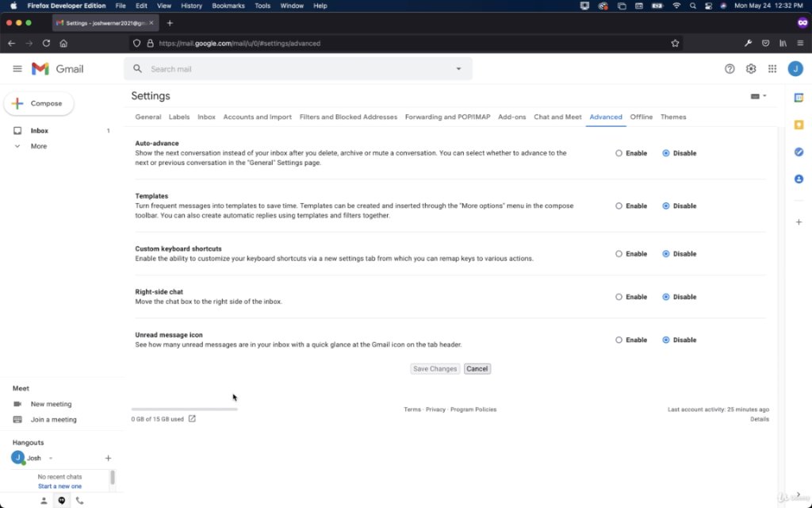
Task: Open the Filters and Blocked Addresses tab
Action: [x=349, y=117]
